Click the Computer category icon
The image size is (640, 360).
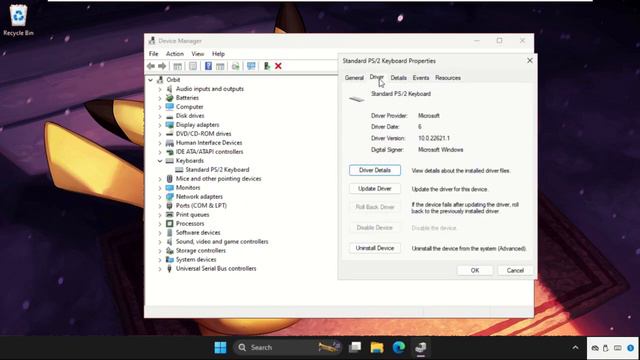click(170, 107)
